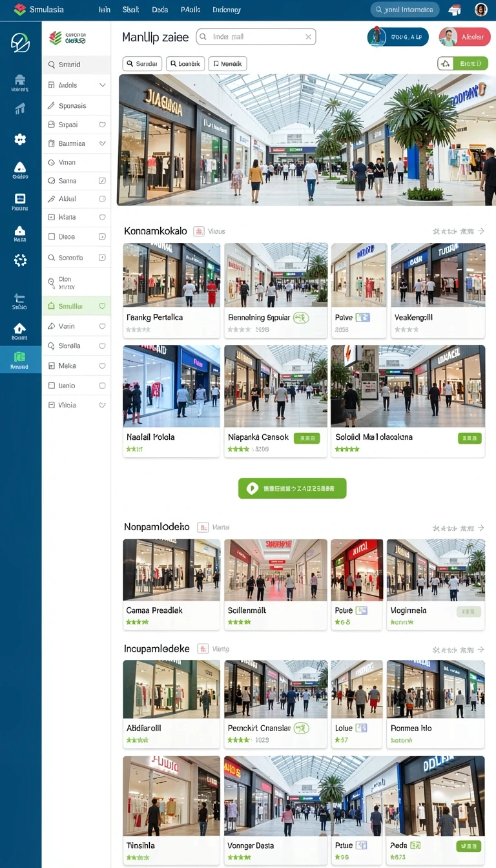This screenshot has width=496, height=868.
Task: Toggle the heart marker on Varin row
Action: pyautogui.click(x=102, y=326)
